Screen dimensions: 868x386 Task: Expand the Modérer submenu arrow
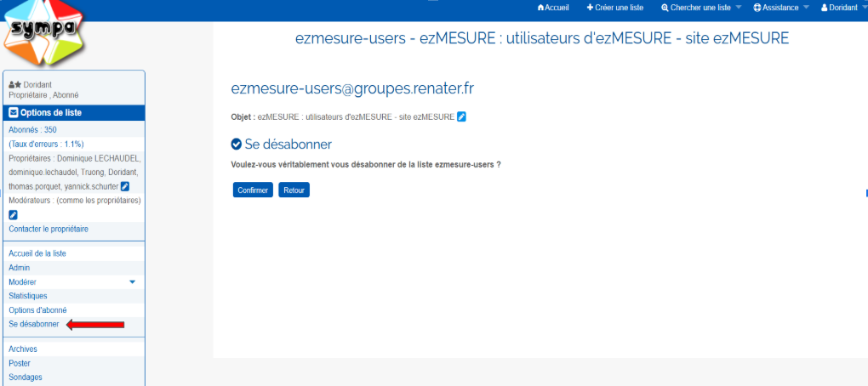[x=132, y=282]
